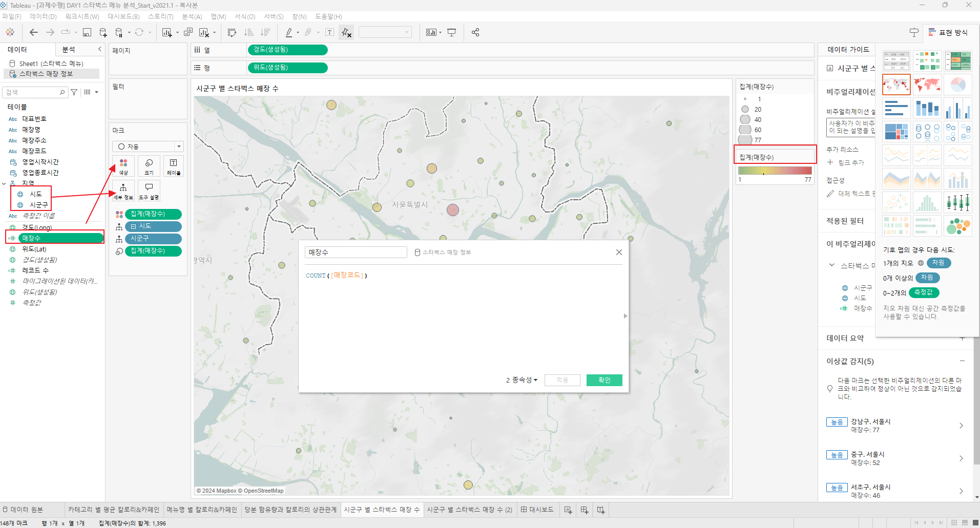The image size is (980, 528).
Task: Click new dashboard icon in bottom tab bar
Action: pyautogui.click(x=585, y=510)
